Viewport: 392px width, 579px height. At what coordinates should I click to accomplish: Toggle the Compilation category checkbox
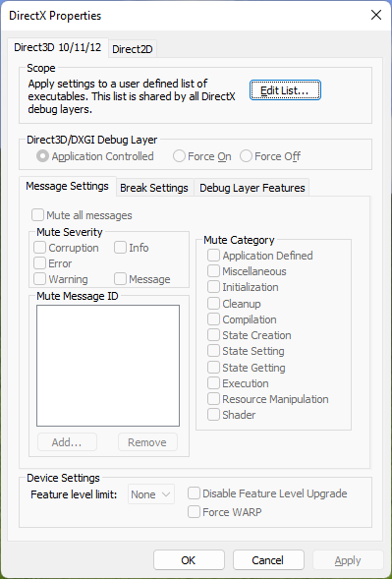point(242,319)
